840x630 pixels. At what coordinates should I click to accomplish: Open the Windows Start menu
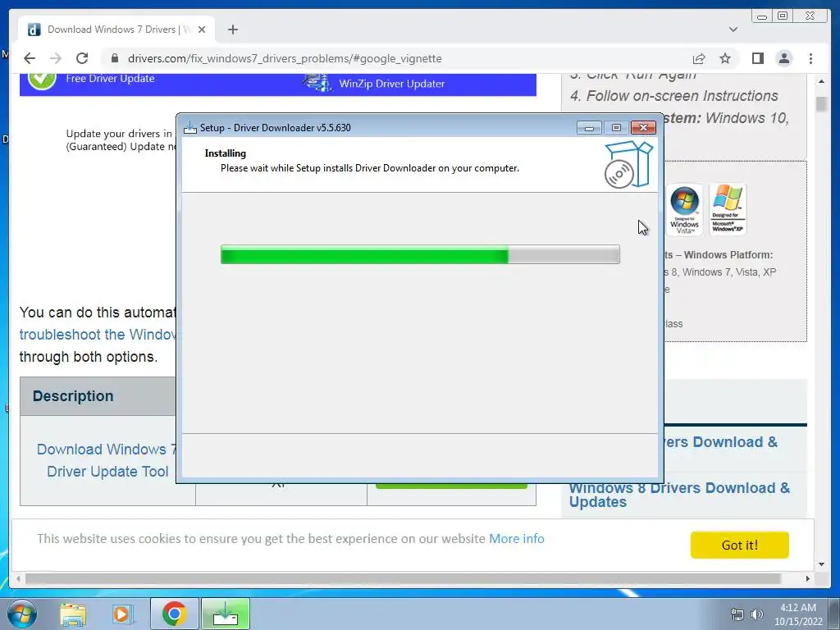point(22,614)
